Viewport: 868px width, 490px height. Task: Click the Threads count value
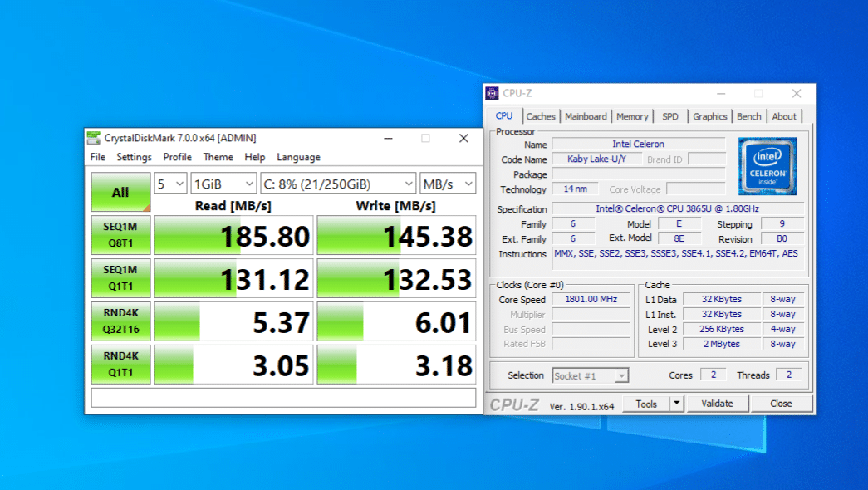click(x=789, y=375)
